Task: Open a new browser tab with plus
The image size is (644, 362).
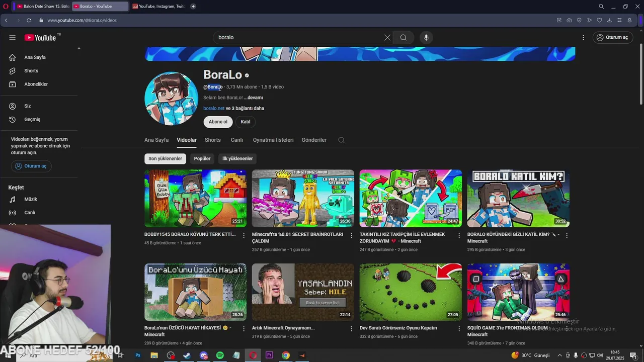Action: click(193, 7)
